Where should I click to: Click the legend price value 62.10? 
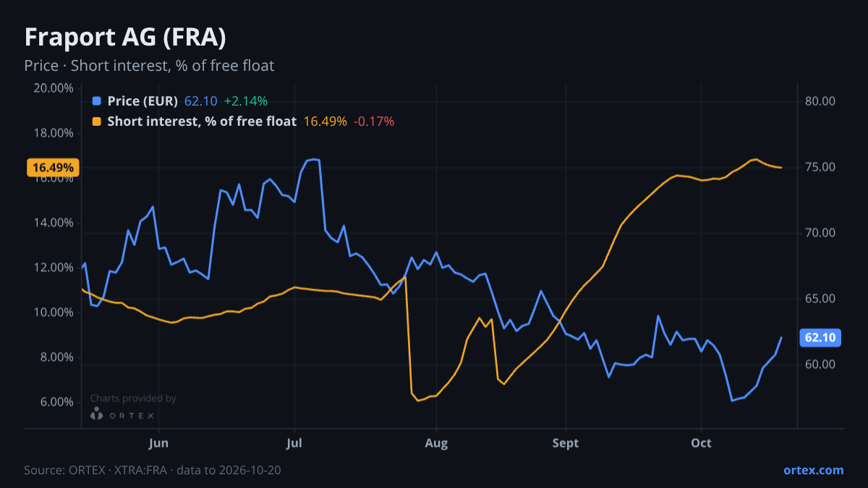point(201,101)
